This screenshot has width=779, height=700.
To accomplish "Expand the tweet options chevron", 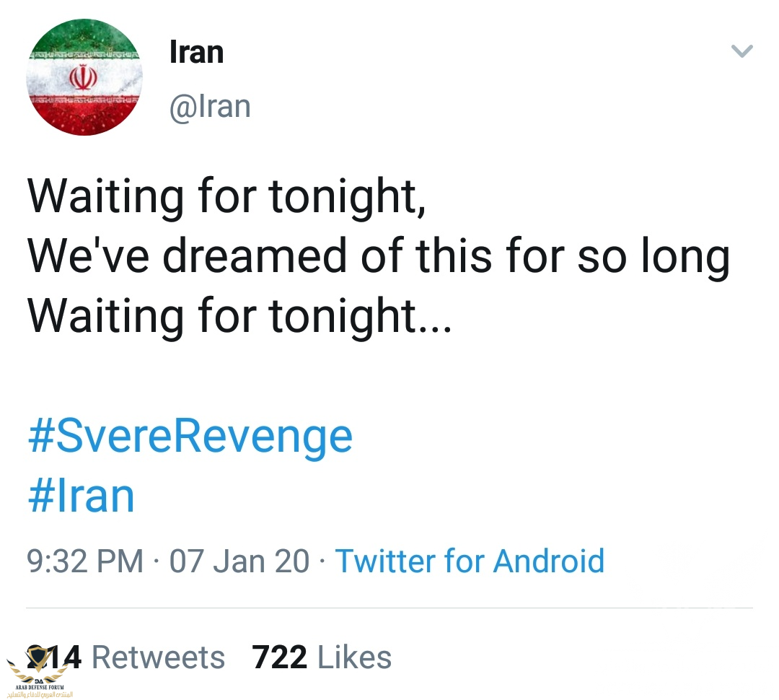I will pyautogui.click(x=741, y=51).
